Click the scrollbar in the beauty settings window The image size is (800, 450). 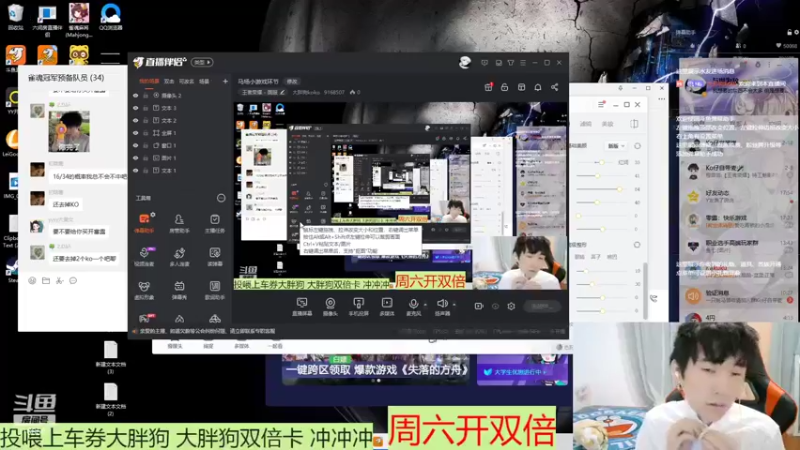click(x=645, y=291)
